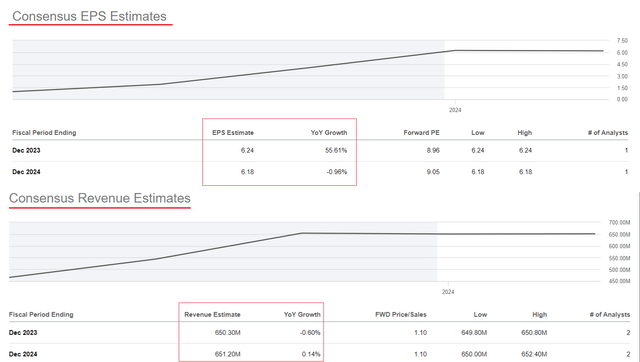Click the 0.14% revenue growth value
Viewport: 640px width, 362px height.
pos(311,354)
